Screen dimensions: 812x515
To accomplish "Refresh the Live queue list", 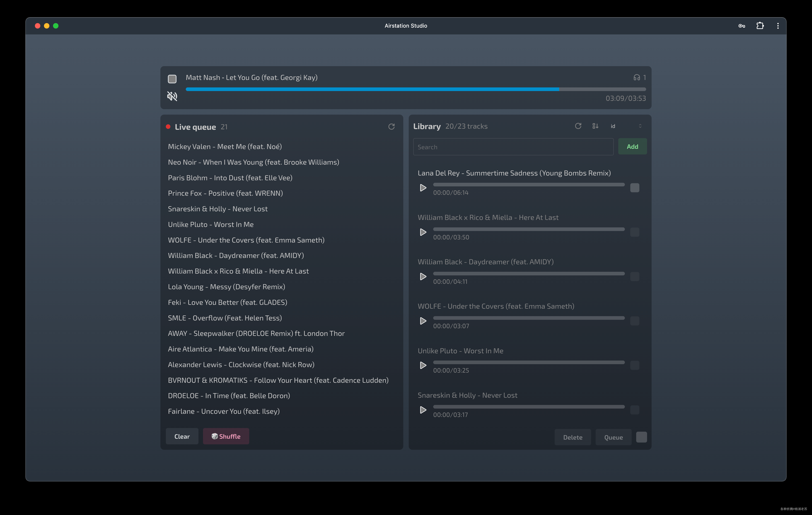I will click(x=391, y=127).
